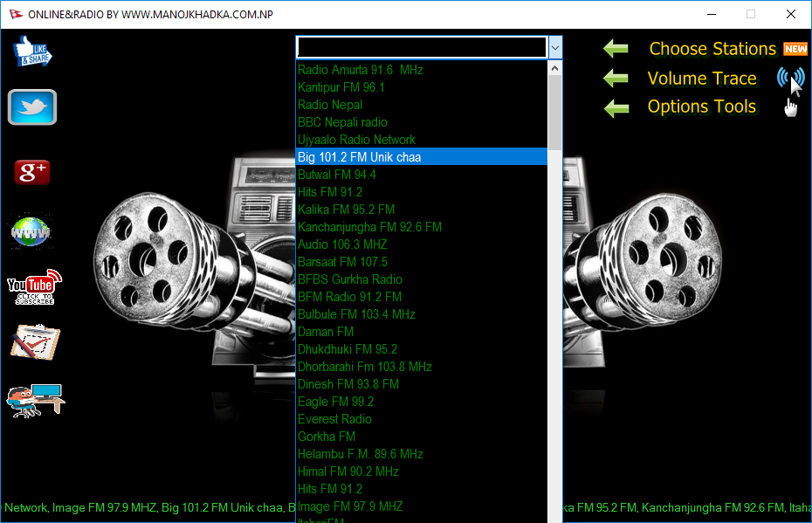This screenshot has width=812, height=523.
Task: Select Hits FM 91.2 above Kalika FM
Action: [x=422, y=192]
